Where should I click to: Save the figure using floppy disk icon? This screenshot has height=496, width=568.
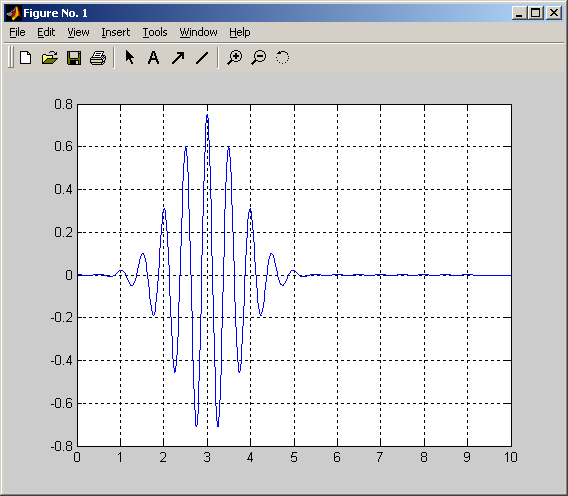(x=74, y=58)
